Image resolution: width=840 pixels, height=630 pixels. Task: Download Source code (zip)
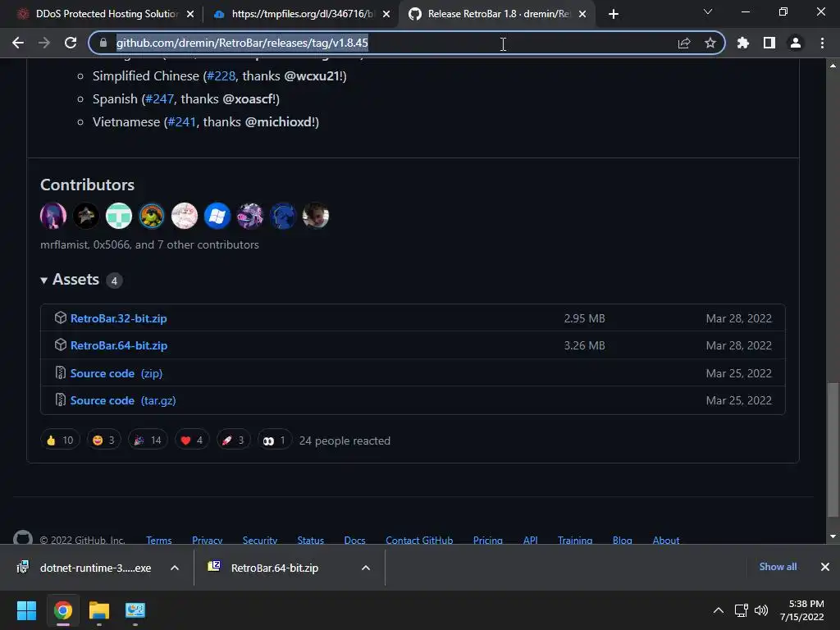pos(116,373)
